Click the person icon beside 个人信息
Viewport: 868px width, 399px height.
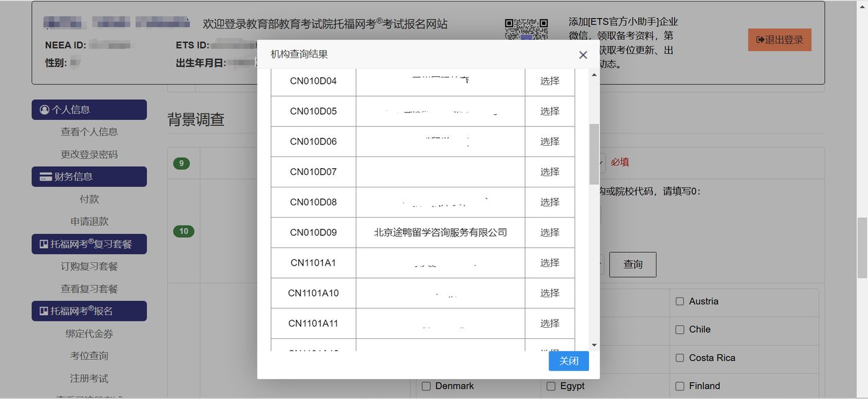click(44, 110)
